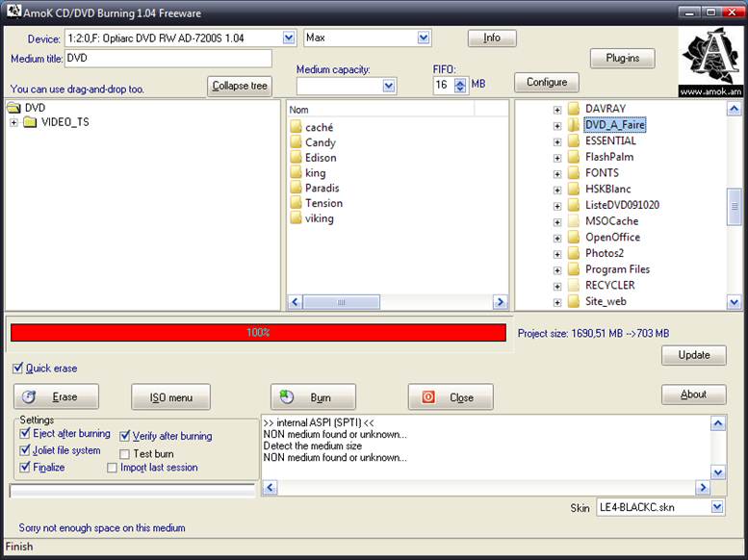Open the Device drive dropdown
This screenshot has width=748, height=560.
[289, 38]
